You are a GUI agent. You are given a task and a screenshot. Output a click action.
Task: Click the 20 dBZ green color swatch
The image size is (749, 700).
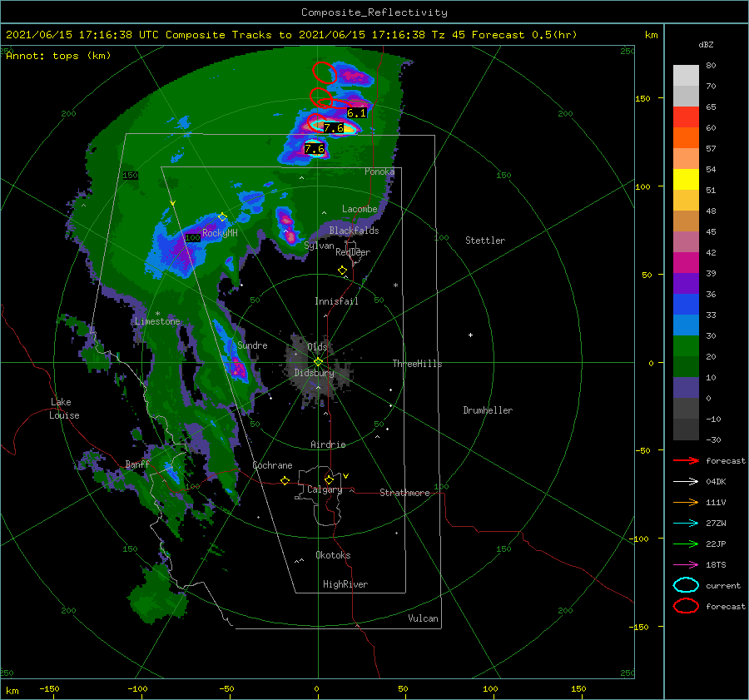[x=686, y=346]
